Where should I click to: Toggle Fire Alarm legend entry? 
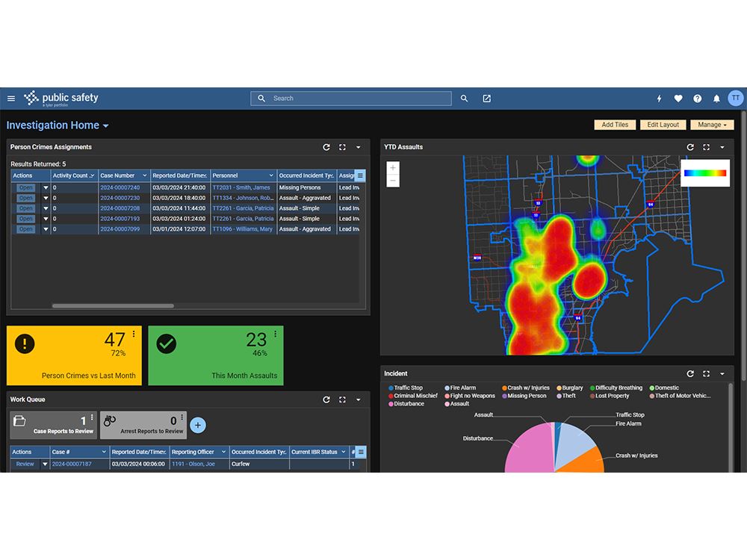pyautogui.click(x=459, y=388)
